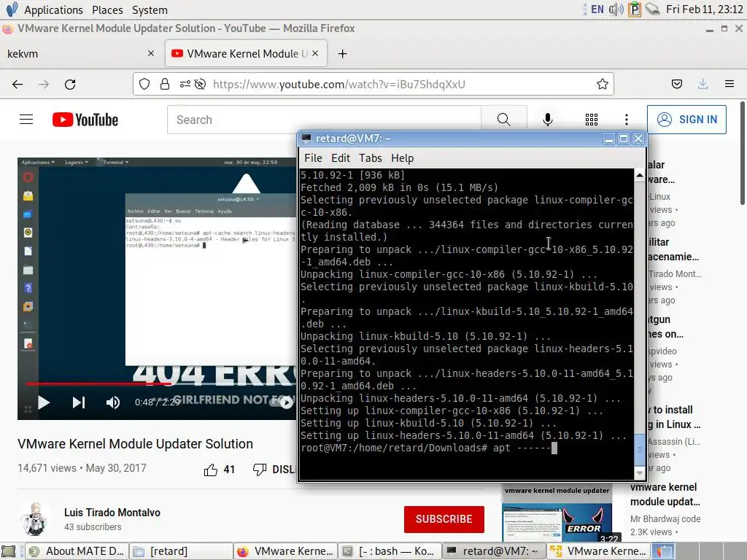
Task: Click the padlock site info icon
Action: tap(165, 85)
